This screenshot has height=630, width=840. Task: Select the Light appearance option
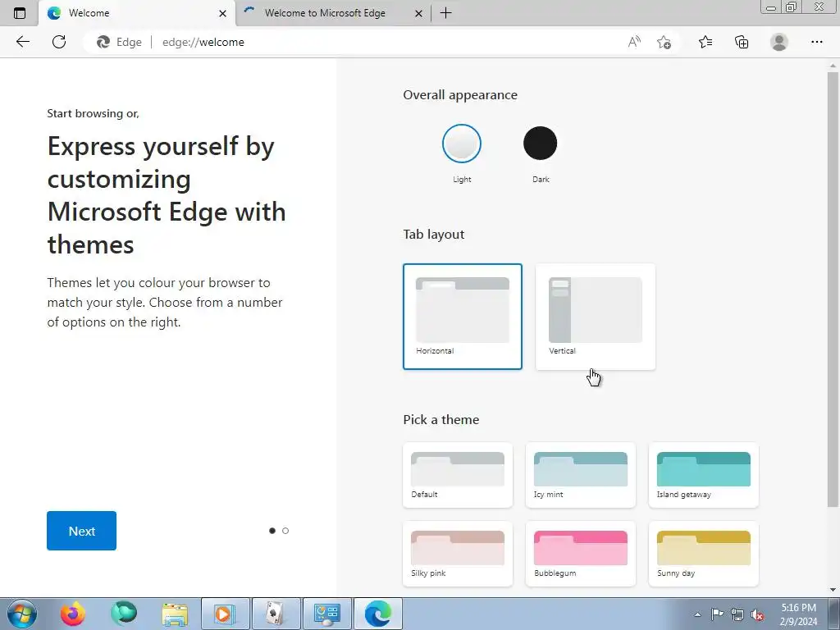click(462, 144)
